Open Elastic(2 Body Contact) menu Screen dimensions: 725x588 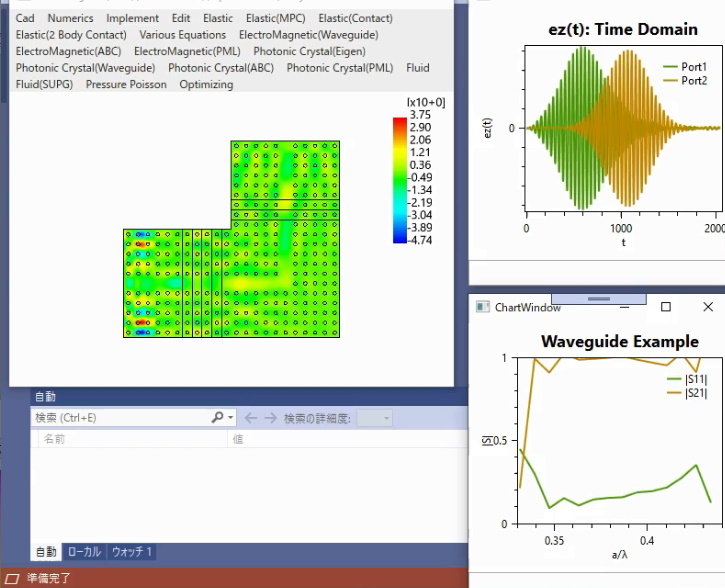click(71, 35)
